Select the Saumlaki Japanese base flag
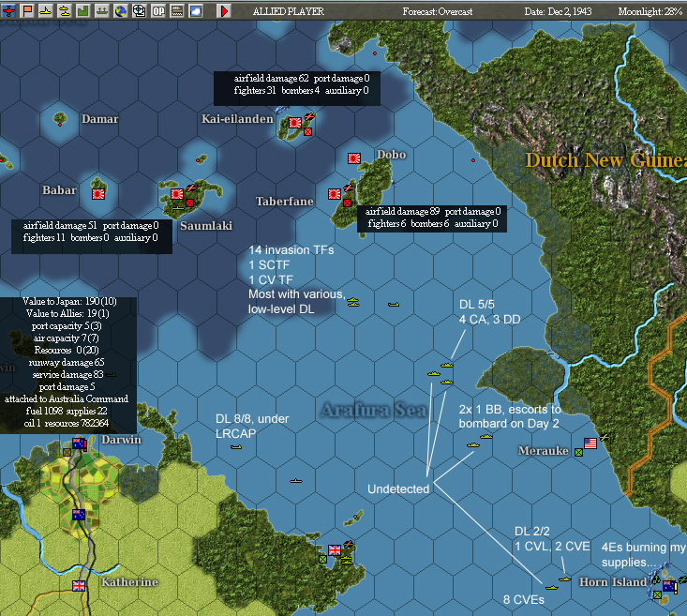 coord(177,194)
